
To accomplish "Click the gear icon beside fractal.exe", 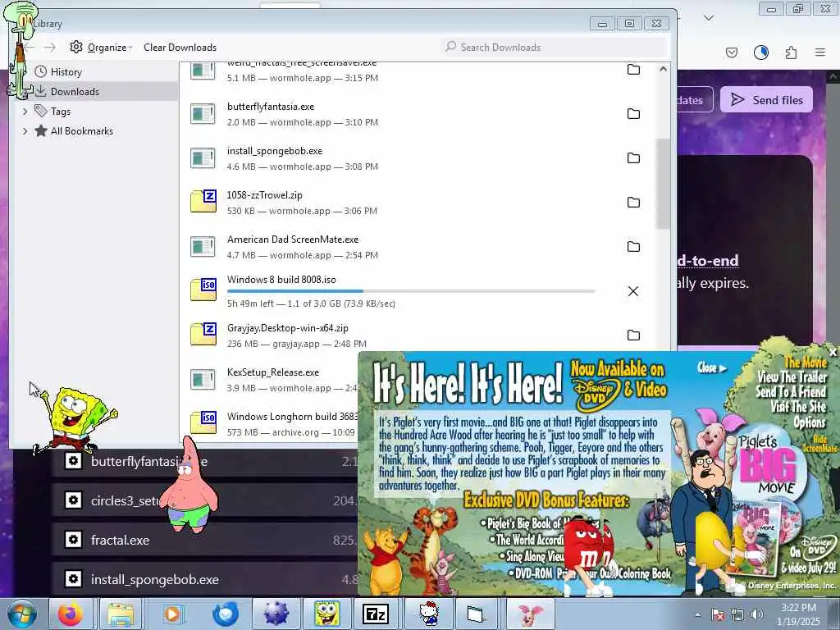I will click(x=73, y=540).
